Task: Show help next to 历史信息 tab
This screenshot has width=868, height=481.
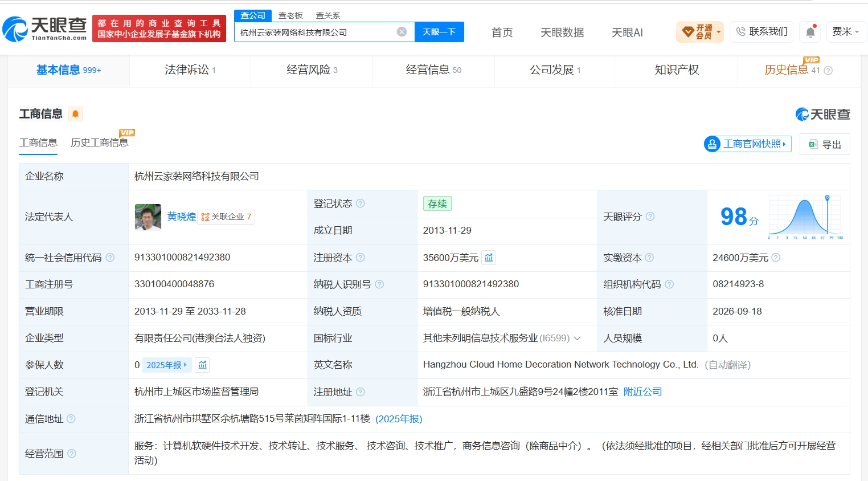Action: click(828, 71)
